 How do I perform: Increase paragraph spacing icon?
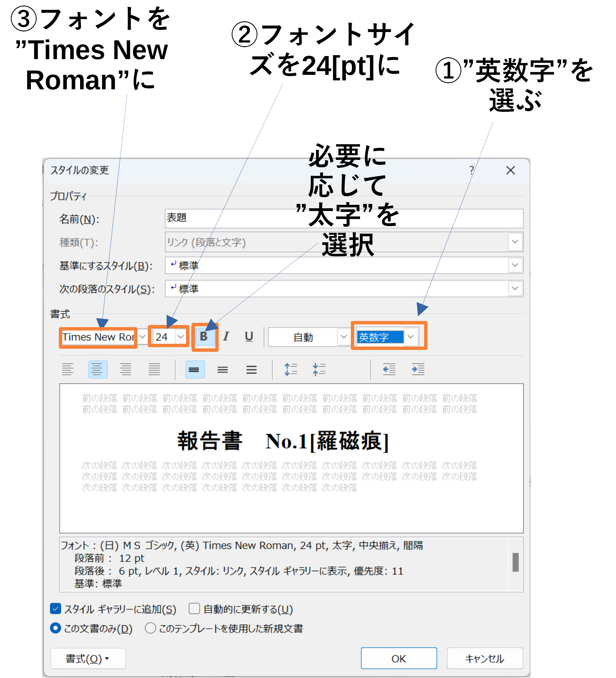click(290, 369)
